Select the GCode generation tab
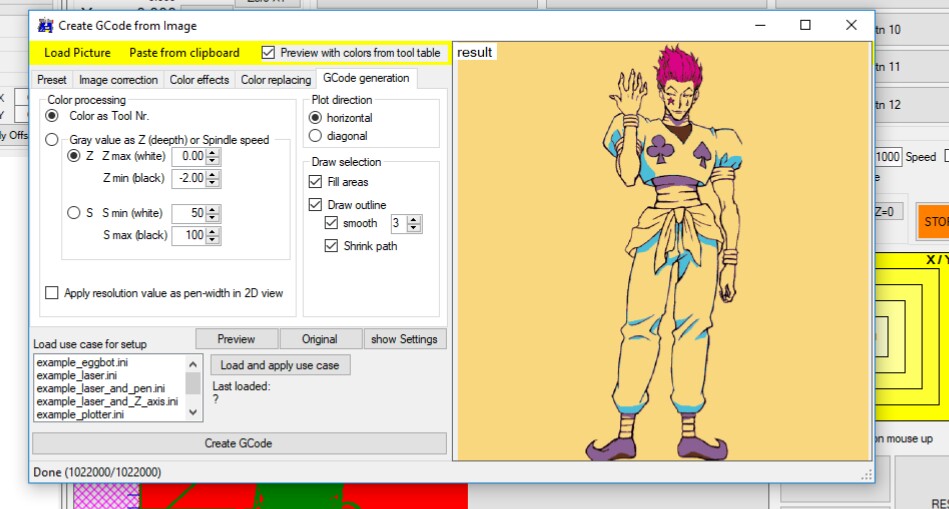 (366, 78)
